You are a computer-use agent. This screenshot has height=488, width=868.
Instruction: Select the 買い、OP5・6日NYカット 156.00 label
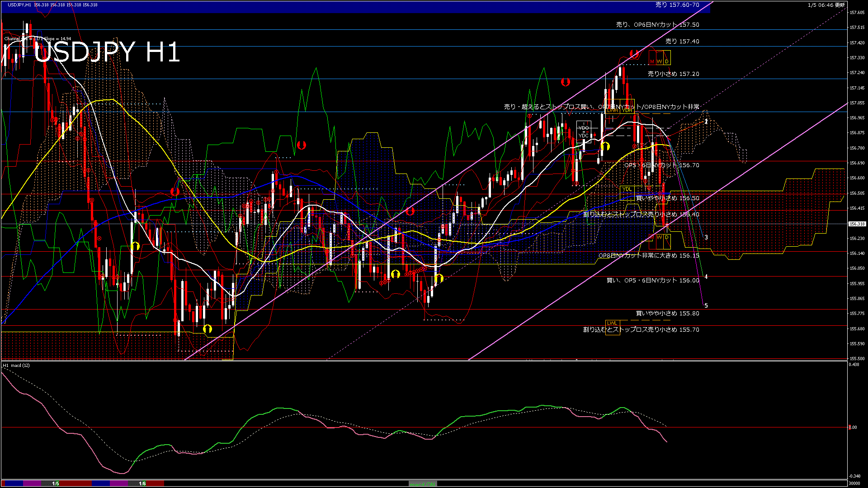(x=652, y=281)
